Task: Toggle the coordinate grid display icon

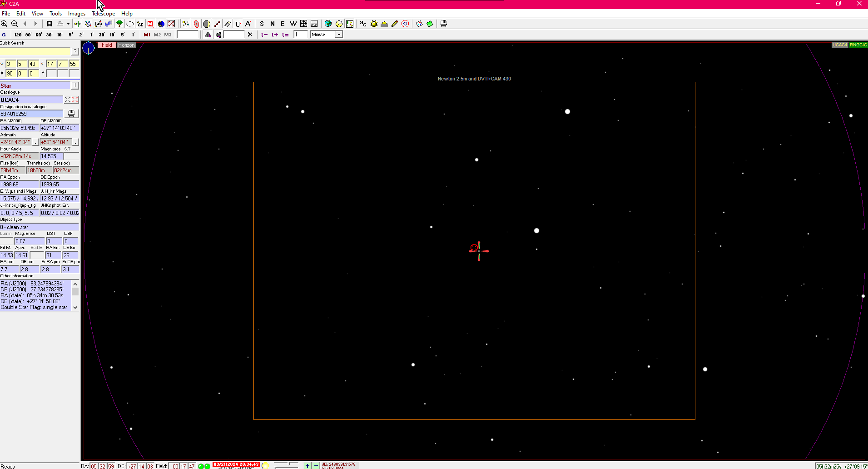Action: (x=50, y=24)
